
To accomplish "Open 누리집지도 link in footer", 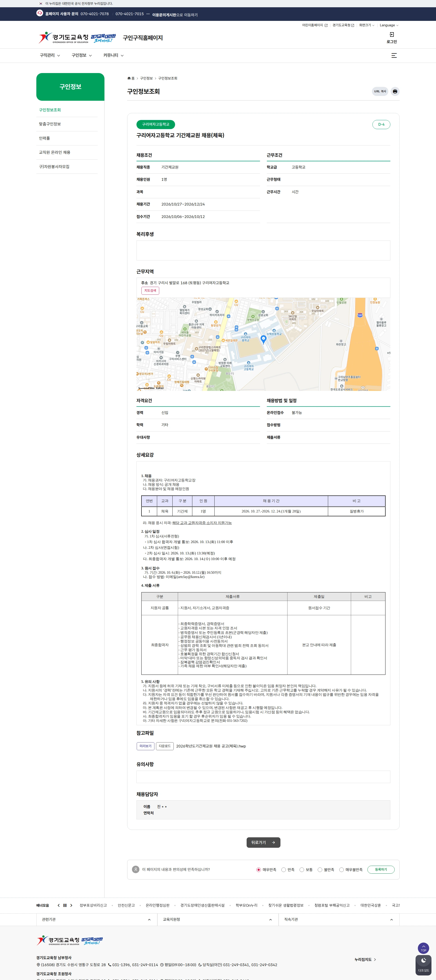I will click(365, 959).
